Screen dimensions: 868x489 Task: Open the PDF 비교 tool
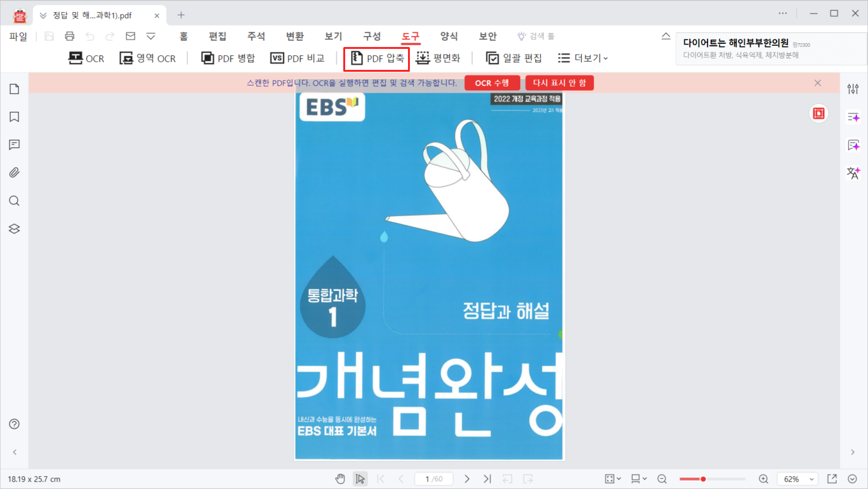pyautogui.click(x=297, y=58)
